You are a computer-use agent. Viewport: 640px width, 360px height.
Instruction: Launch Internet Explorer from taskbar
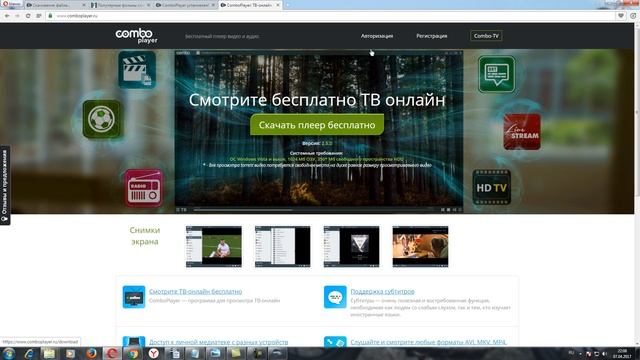click(x=29, y=353)
